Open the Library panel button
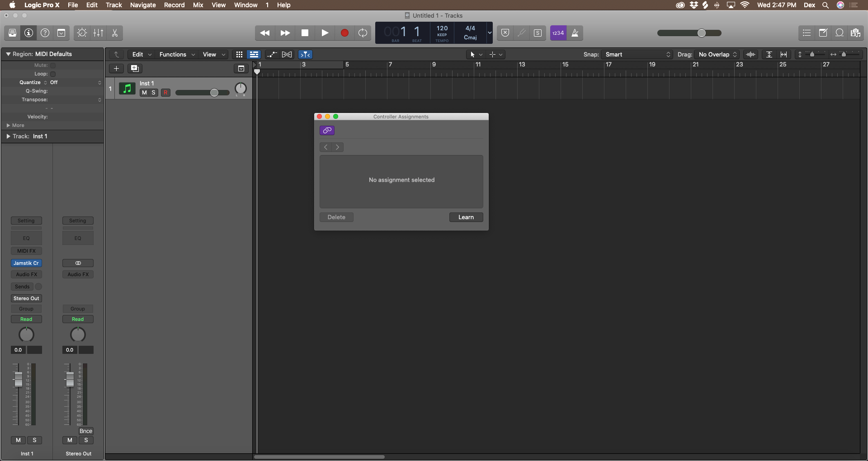This screenshot has width=868, height=461. tap(13, 33)
